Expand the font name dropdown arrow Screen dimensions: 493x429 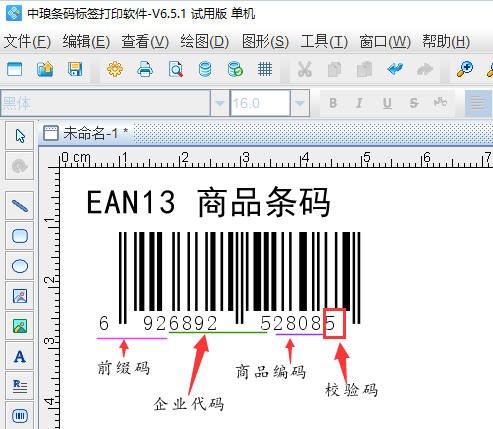click(220, 103)
